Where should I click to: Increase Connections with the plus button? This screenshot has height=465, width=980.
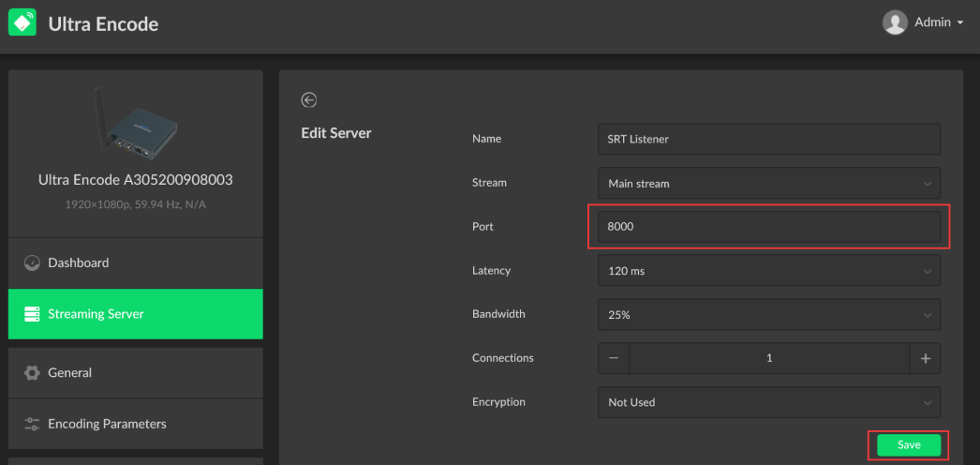click(926, 358)
